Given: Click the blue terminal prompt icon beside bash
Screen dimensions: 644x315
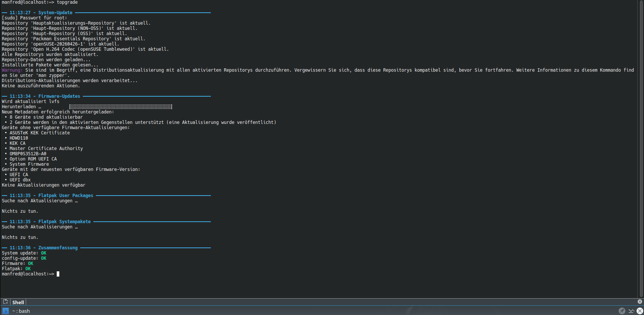Looking at the screenshot, I should (x=6, y=311).
